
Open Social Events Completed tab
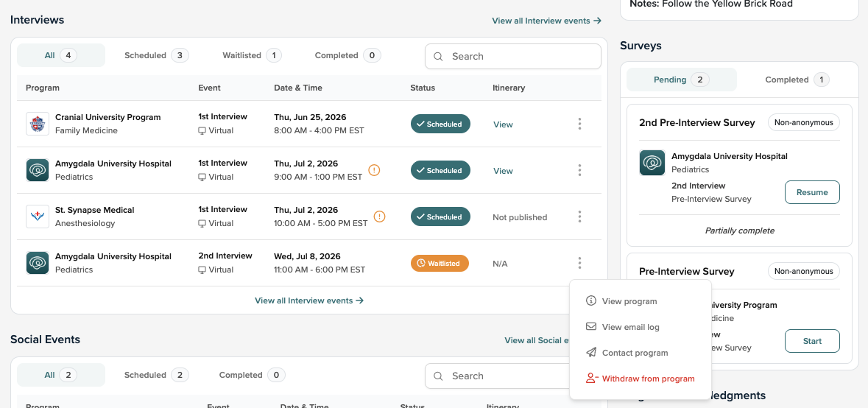tap(252, 375)
